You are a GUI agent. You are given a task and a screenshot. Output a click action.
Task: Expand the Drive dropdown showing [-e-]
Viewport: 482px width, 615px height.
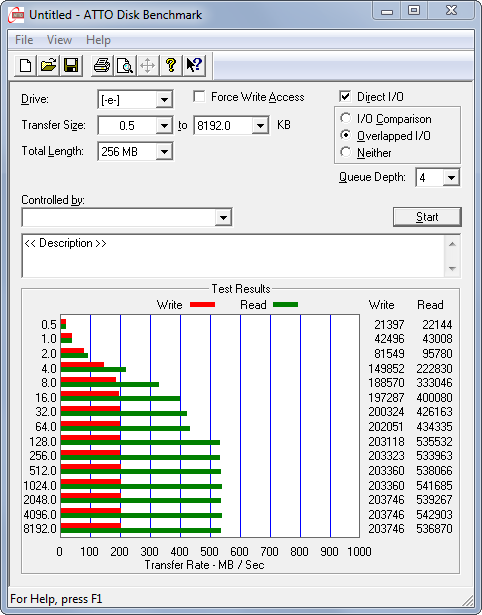point(164,100)
